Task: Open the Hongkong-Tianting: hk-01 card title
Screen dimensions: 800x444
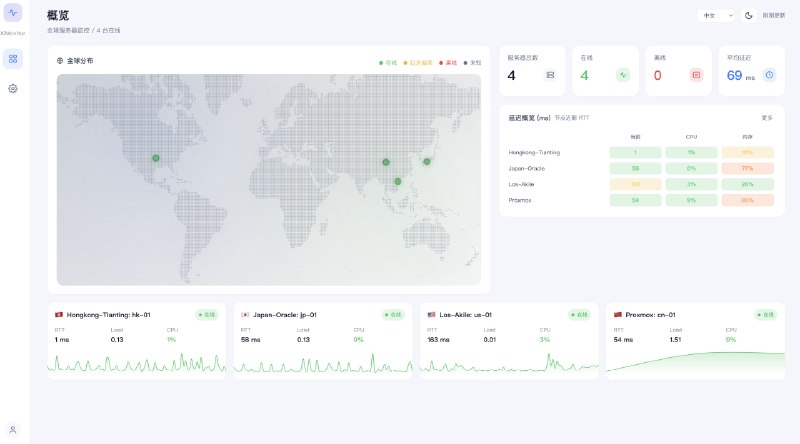Action: click(x=108, y=315)
